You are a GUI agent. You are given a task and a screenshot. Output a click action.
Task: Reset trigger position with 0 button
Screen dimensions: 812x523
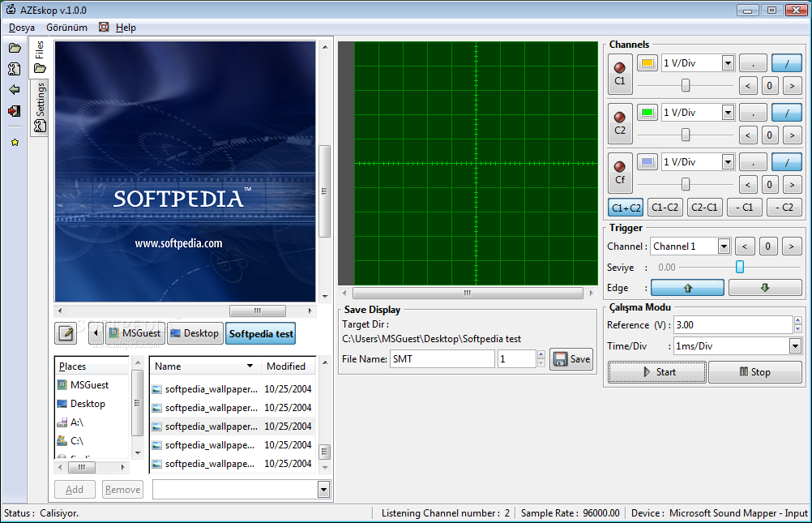point(768,246)
